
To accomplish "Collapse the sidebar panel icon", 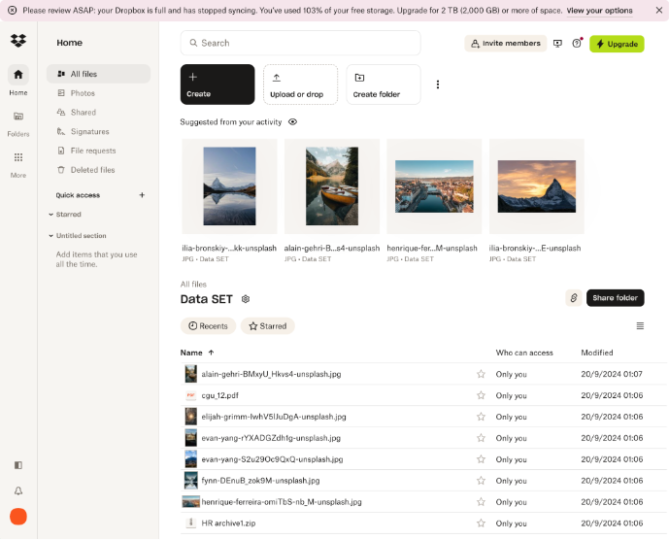I will (x=18, y=465).
